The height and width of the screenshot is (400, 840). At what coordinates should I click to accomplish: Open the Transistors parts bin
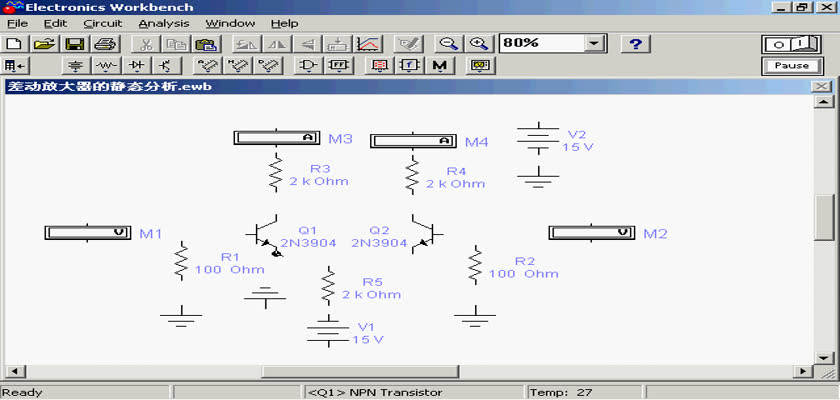(168, 66)
